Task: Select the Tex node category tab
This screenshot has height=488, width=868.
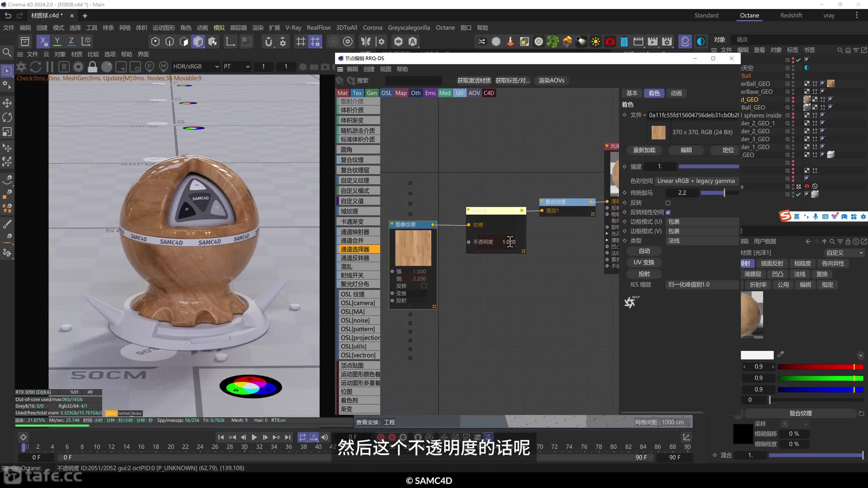Action: pyautogui.click(x=357, y=93)
